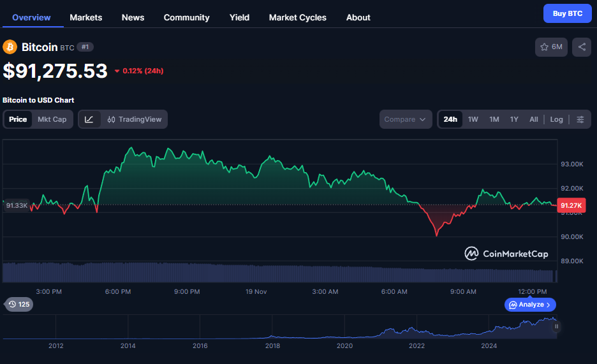597x364 pixels.
Task: Show All time range
Action: [534, 119]
